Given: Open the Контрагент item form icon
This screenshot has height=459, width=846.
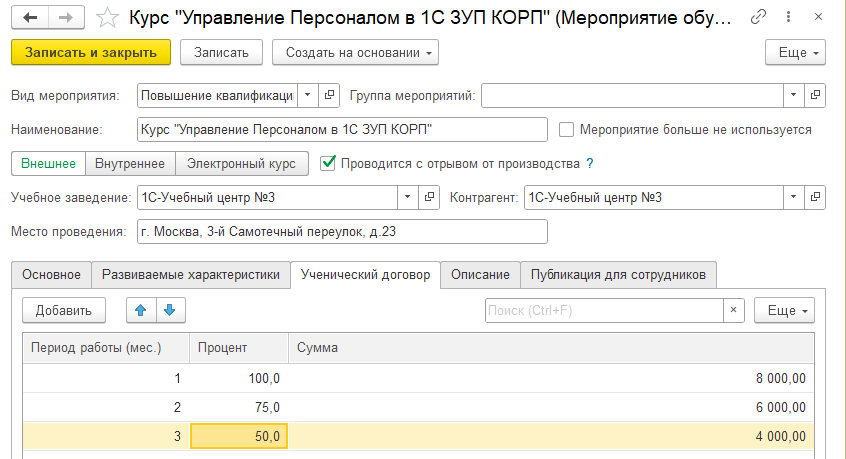Looking at the screenshot, I should (815, 197).
